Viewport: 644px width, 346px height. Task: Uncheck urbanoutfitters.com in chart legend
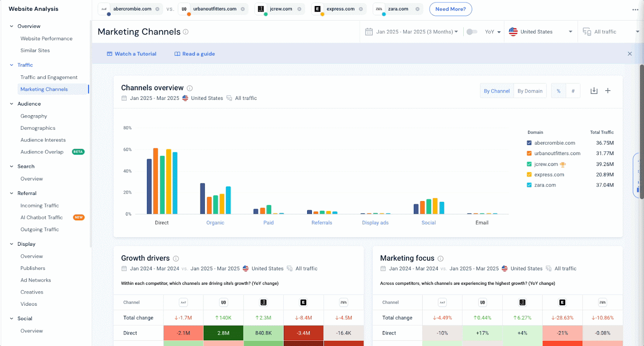click(x=529, y=153)
